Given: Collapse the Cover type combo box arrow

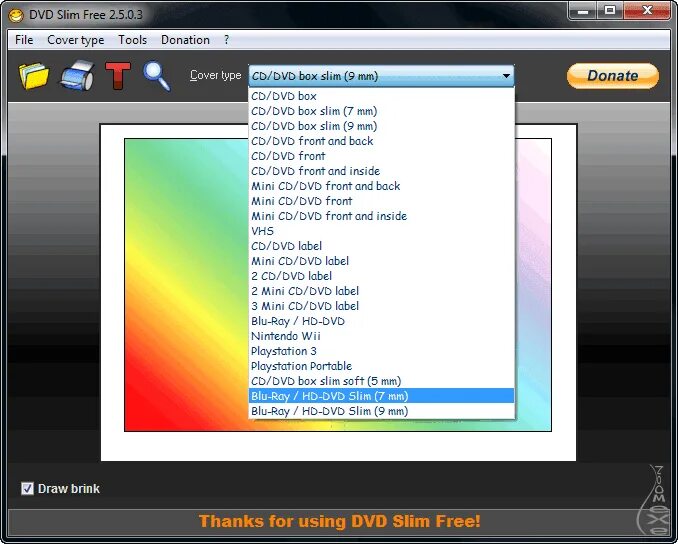Looking at the screenshot, I should click(x=506, y=76).
